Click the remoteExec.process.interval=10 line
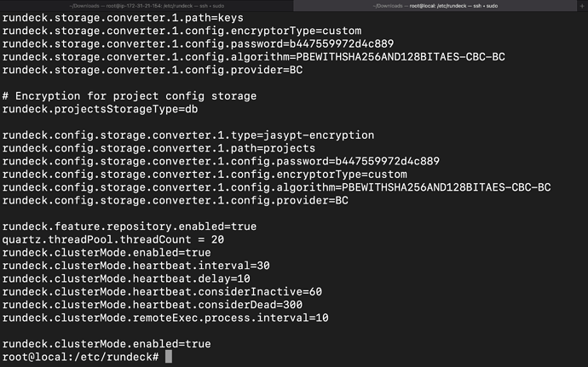Viewport: 588px width, 367px height. tap(165, 318)
